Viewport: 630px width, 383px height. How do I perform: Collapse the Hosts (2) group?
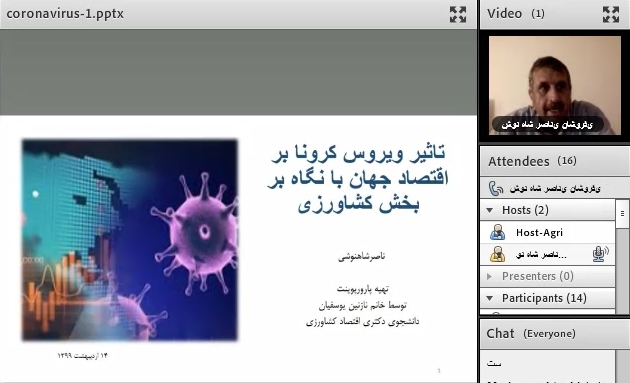(x=490, y=210)
